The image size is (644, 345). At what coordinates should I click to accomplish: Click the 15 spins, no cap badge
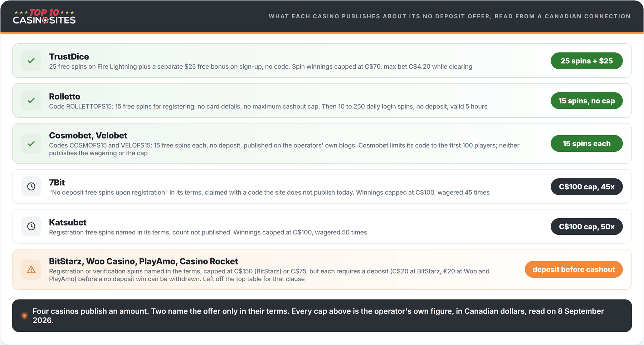click(x=586, y=101)
